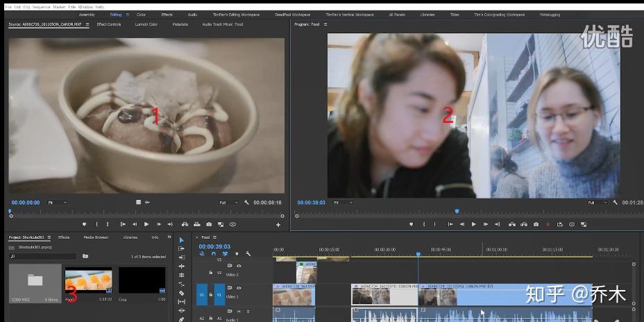The image size is (644, 322).
Task: Solo the Audio 1 track
Action: [x=248, y=312]
